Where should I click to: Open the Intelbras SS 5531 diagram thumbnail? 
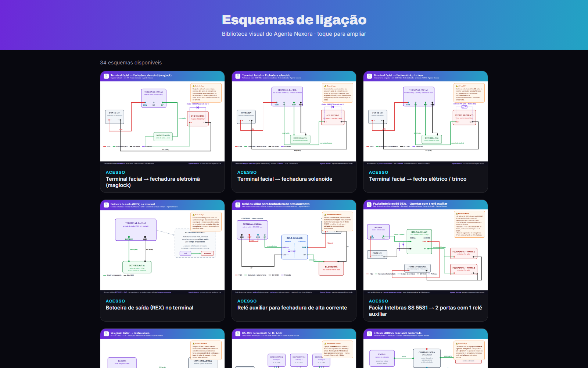tap(426, 247)
